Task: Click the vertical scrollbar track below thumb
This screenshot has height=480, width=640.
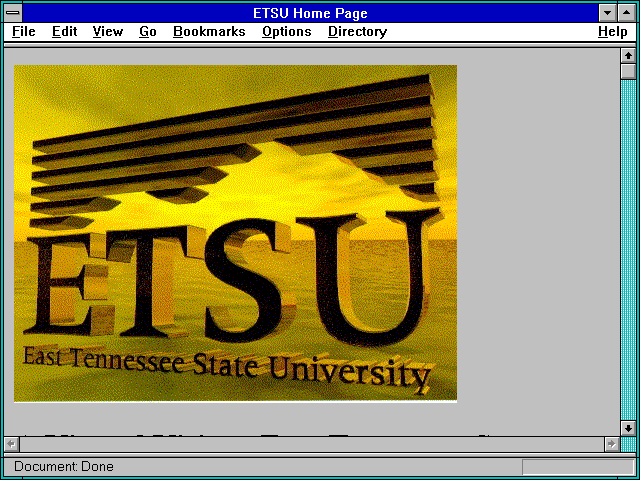Action: [x=628, y=249]
